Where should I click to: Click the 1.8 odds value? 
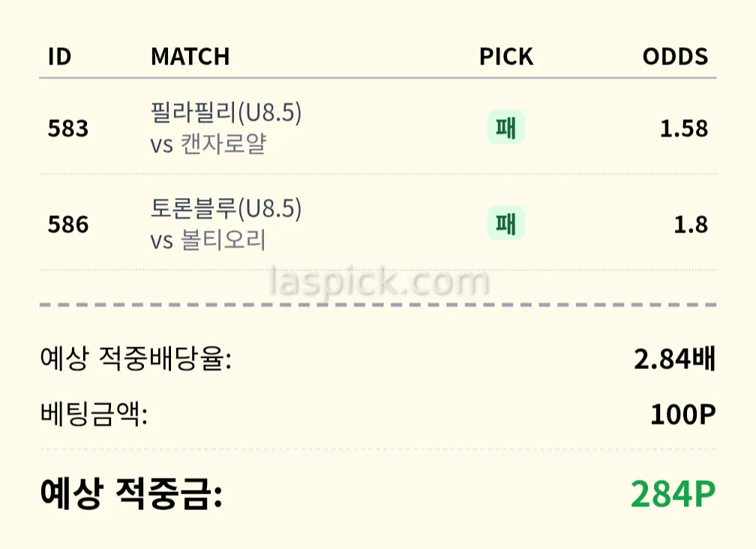(690, 224)
